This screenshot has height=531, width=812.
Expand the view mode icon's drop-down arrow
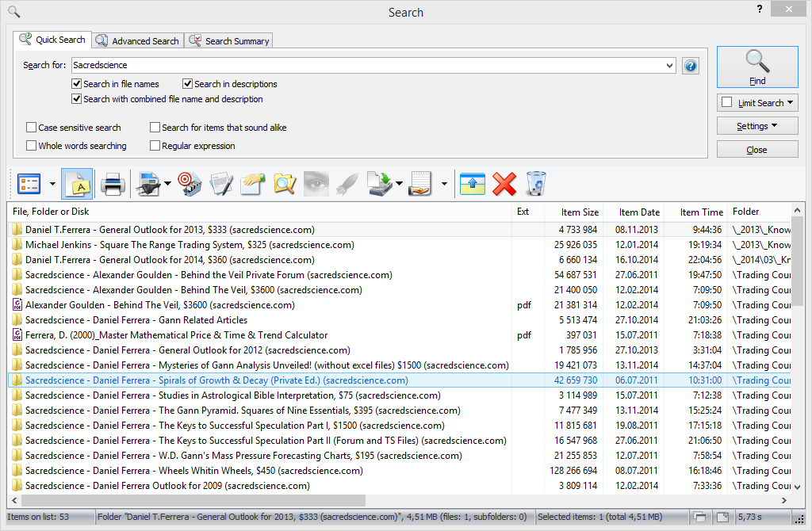[x=51, y=184]
